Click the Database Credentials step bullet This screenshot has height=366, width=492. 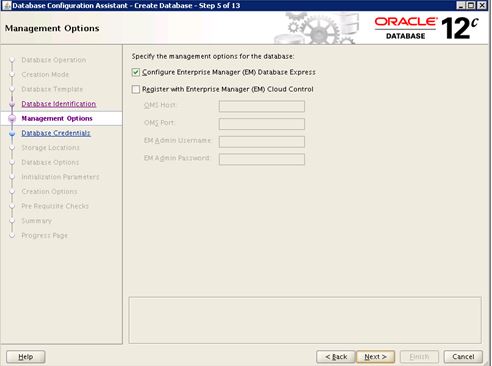[x=12, y=134]
